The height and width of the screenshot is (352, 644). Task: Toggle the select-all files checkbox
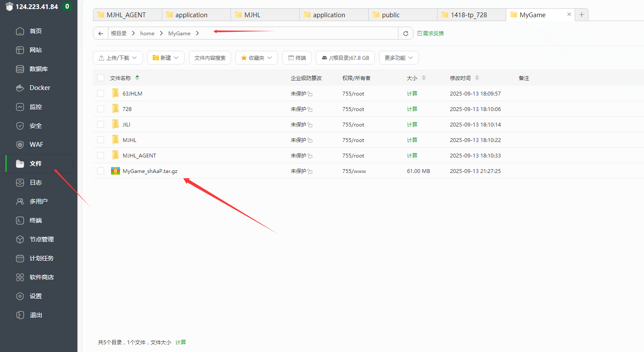(101, 78)
